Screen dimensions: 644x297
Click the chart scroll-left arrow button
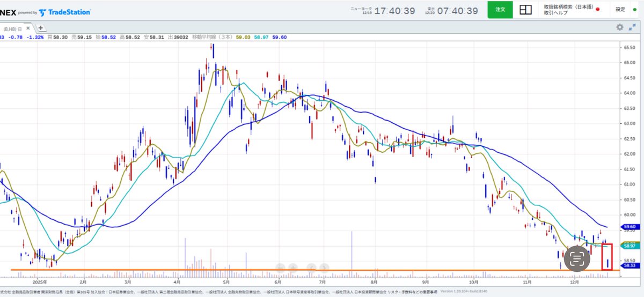[311, 266]
